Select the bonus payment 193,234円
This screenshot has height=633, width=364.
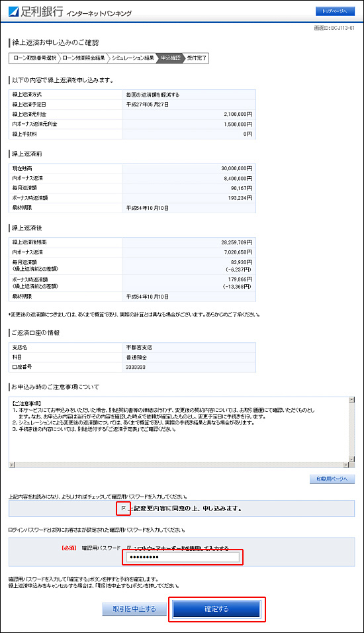coord(240,198)
